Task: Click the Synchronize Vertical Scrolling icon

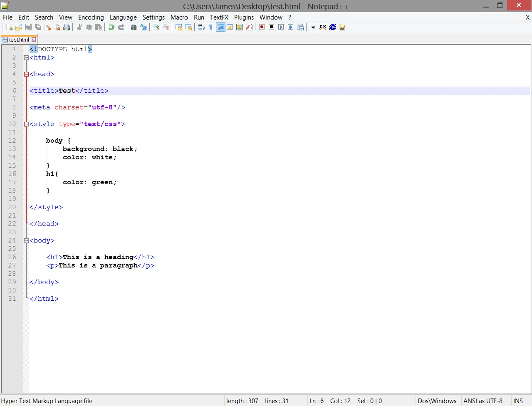Action: click(x=178, y=27)
